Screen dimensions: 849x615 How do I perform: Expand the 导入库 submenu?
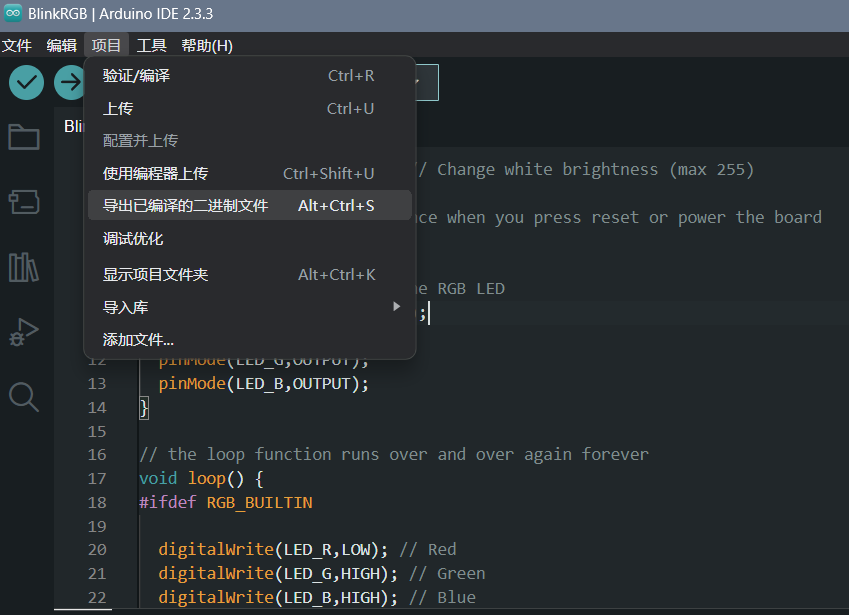point(250,307)
